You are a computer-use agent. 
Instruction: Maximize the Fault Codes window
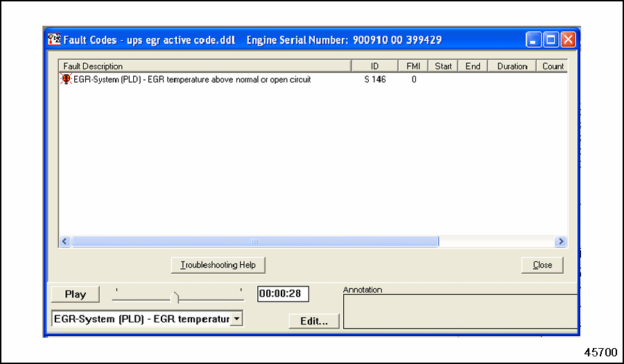pyautogui.click(x=551, y=40)
